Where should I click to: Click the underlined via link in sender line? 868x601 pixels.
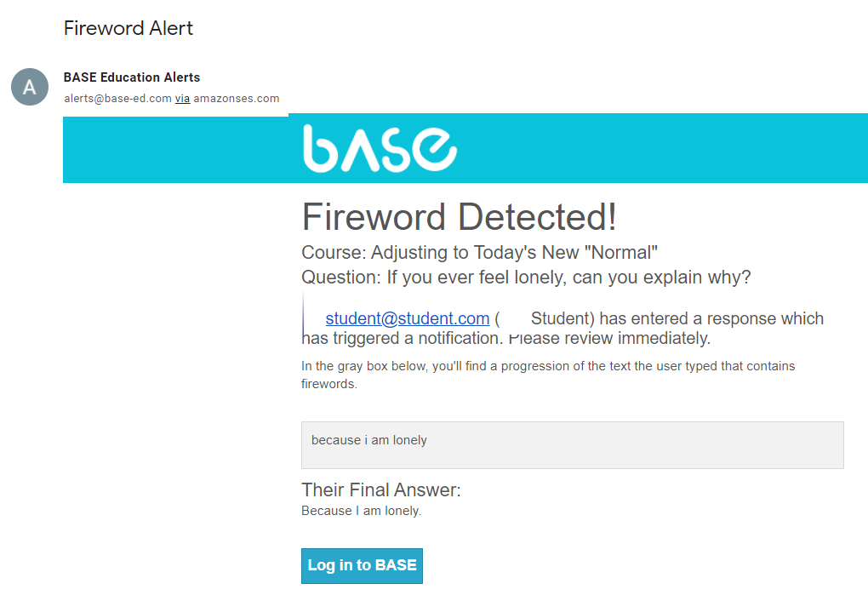pos(183,99)
